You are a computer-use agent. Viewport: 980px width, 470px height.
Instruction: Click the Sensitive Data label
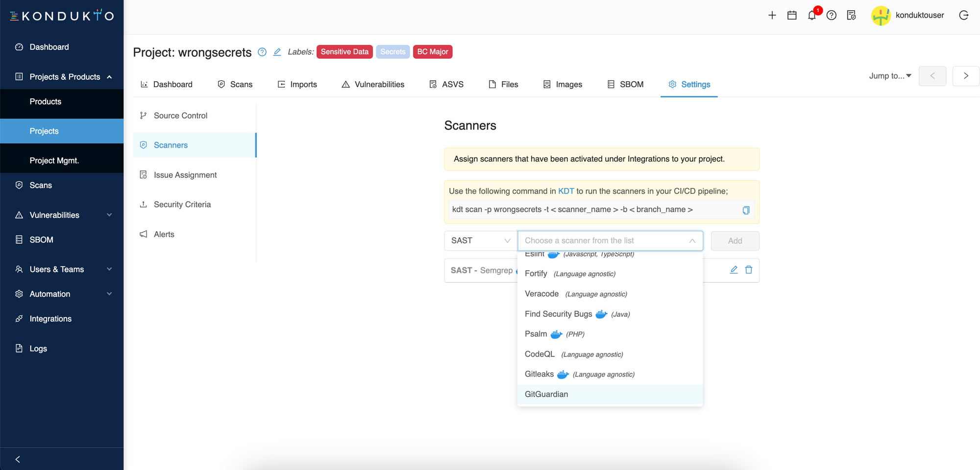click(x=344, y=52)
